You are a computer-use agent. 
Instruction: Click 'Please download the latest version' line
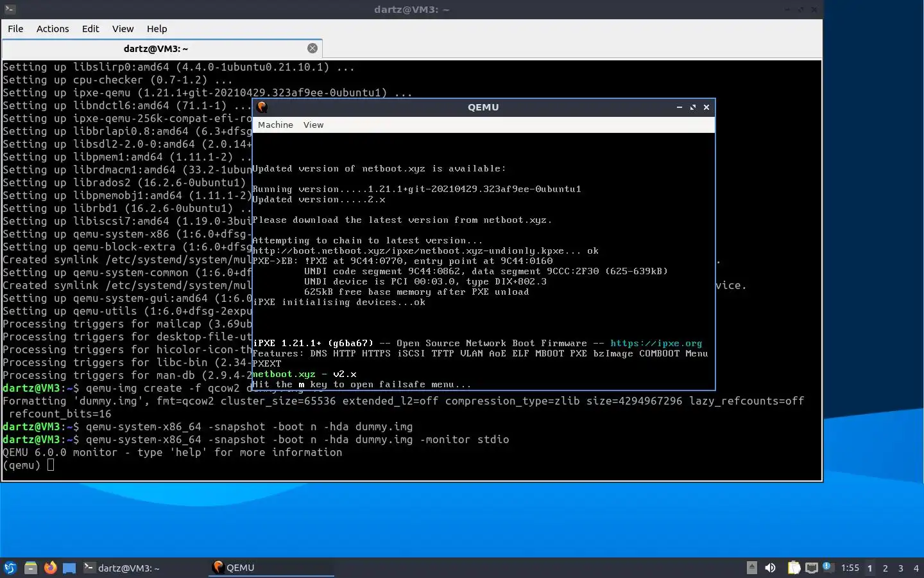[x=402, y=220]
